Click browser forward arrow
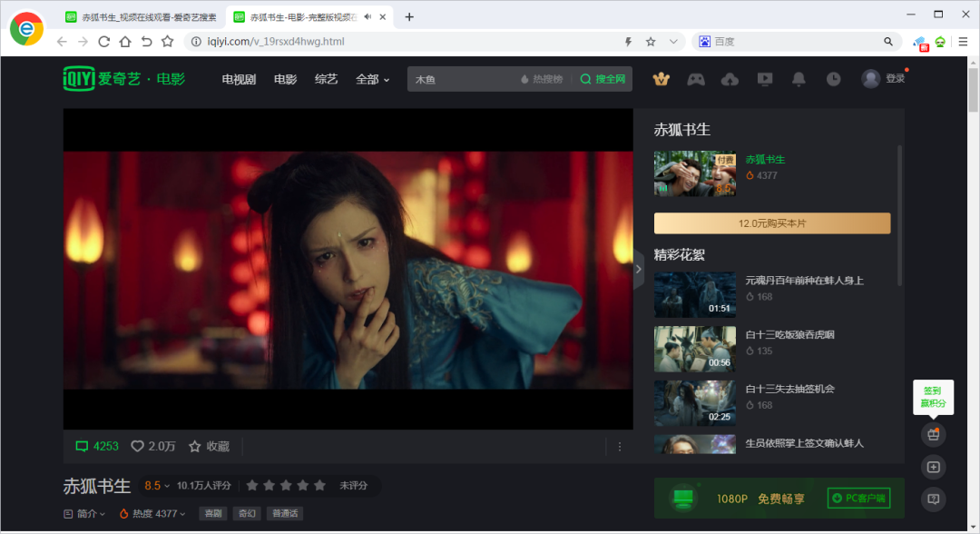Screen dimensions: 980x534 click(x=83, y=41)
